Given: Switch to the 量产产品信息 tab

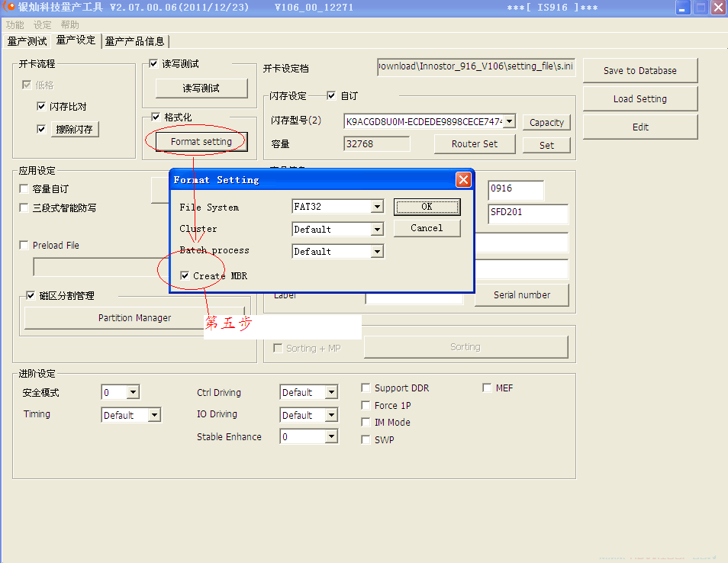Looking at the screenshot, I should pos(134,41).
